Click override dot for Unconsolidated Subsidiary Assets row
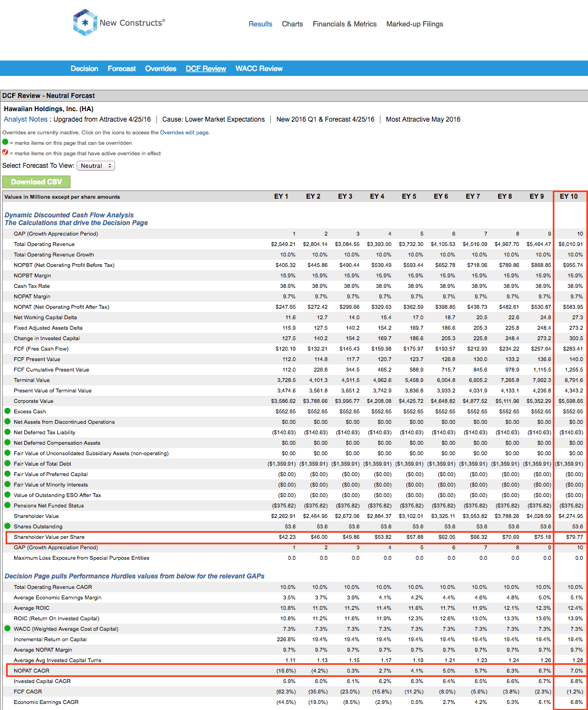This screenshot has height=710, width=588. click(8, 453)
